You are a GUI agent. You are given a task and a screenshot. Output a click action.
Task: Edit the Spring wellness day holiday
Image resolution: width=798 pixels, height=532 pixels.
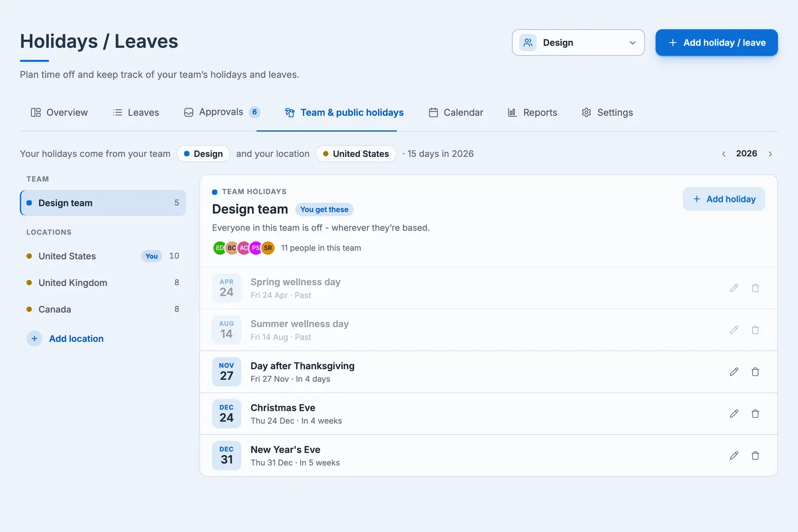pyautogui.click(x=734, y=288)
